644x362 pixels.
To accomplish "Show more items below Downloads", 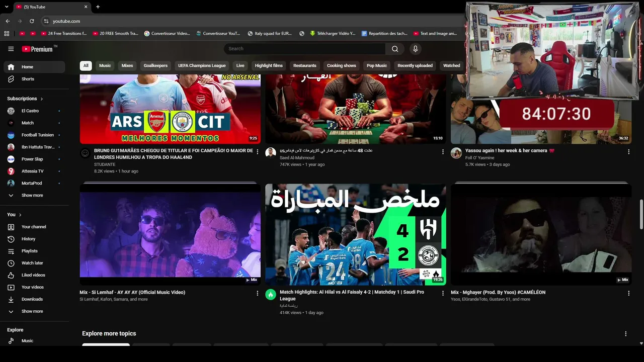I will pos(34,311).
